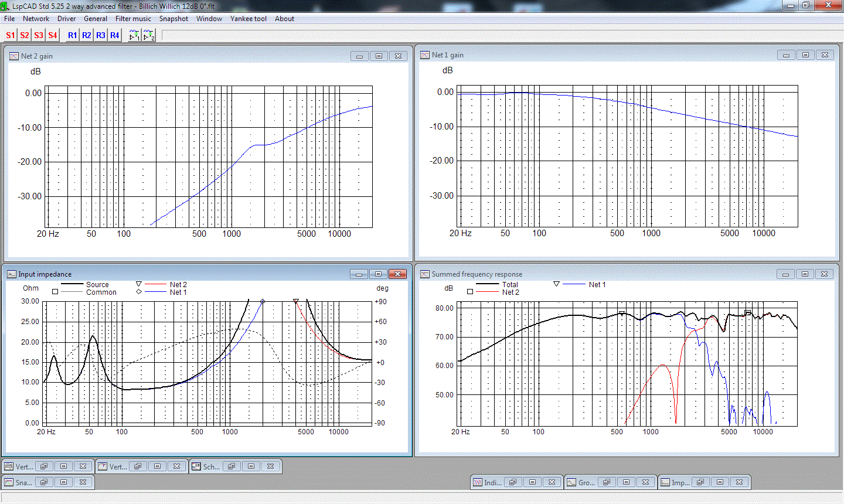This screenshot has width=844, height=504.
Task: Click the Summed frequency response title bar
Action: (x=586, y=274)
